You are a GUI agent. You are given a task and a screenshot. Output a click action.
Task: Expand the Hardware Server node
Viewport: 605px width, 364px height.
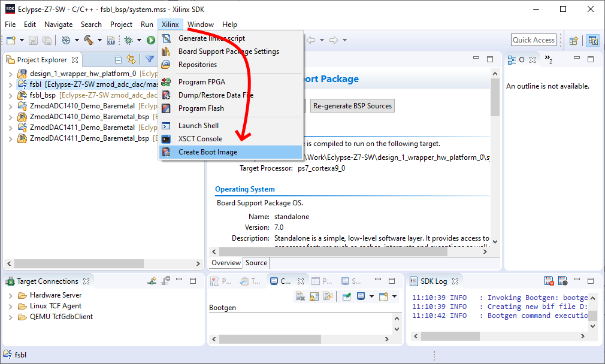click(10, 295)
